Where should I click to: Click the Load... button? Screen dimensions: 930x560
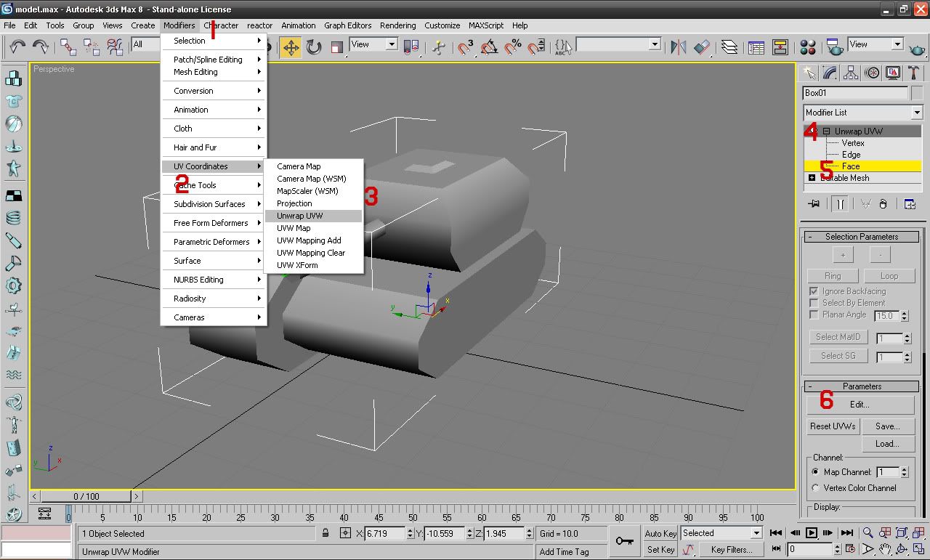click(888, 444)
